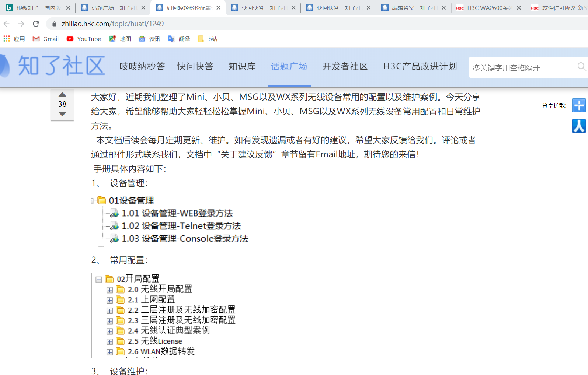
Task: Open the YouTube bookmark
Action: coord(84,39)
